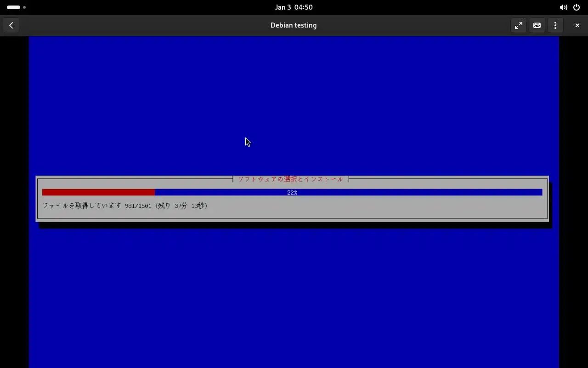
Task: Open the volume indicator in top bar
Action: [x=564, y=7]
